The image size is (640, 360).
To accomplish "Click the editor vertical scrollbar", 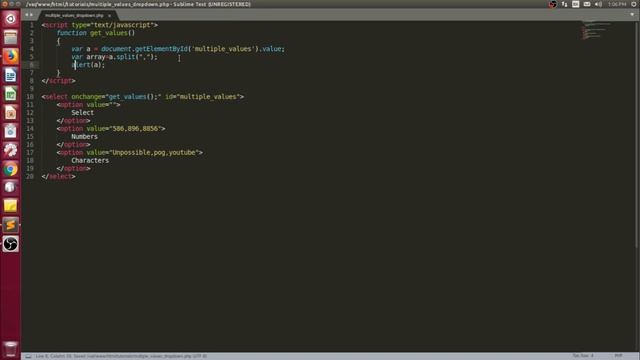I will pos(637,135).
